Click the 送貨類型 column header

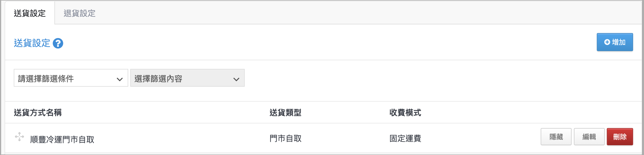[x=285, y=113]
